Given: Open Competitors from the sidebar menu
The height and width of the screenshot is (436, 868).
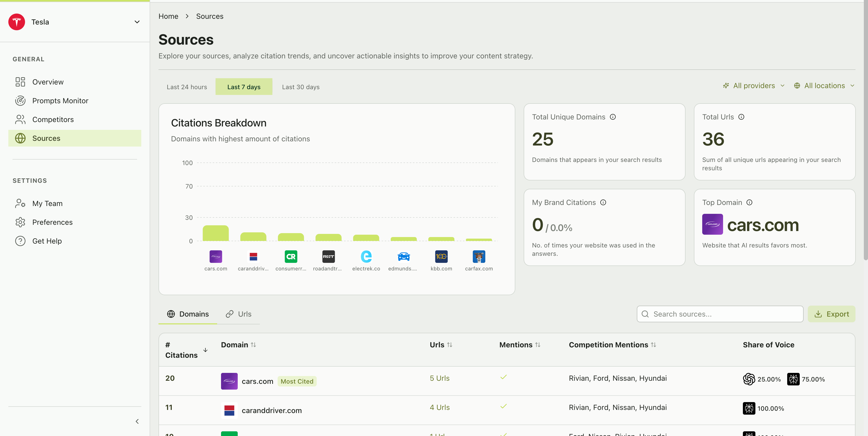Looking at the screenshot, I should (53, 119).
